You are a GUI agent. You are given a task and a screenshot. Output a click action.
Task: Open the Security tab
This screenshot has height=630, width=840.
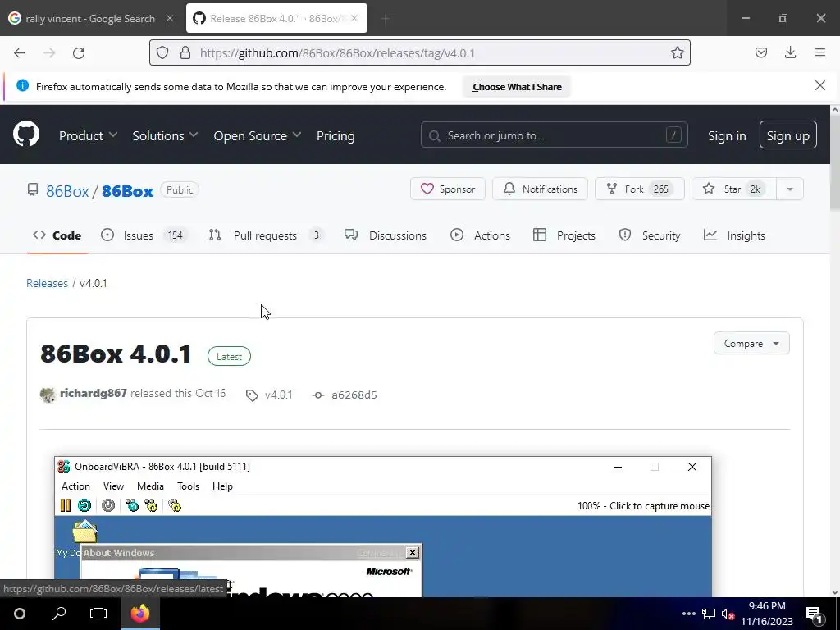[650, 235]
